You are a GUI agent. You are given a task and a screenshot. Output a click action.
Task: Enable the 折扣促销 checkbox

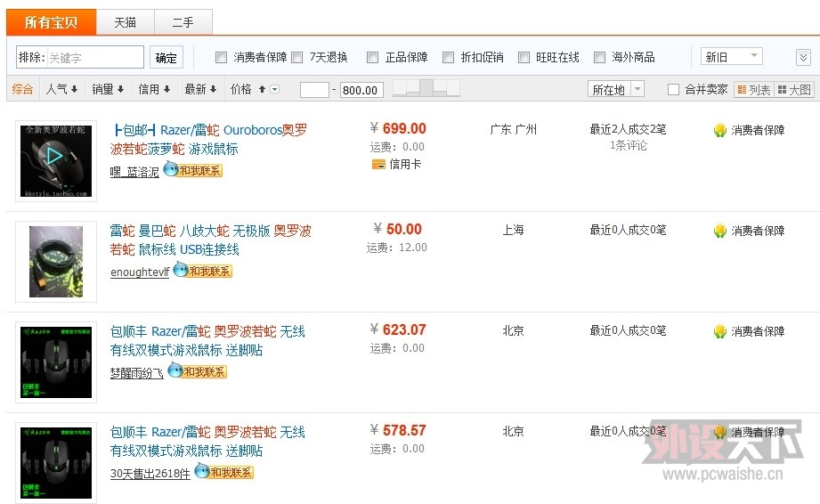[x=448, y=57]
